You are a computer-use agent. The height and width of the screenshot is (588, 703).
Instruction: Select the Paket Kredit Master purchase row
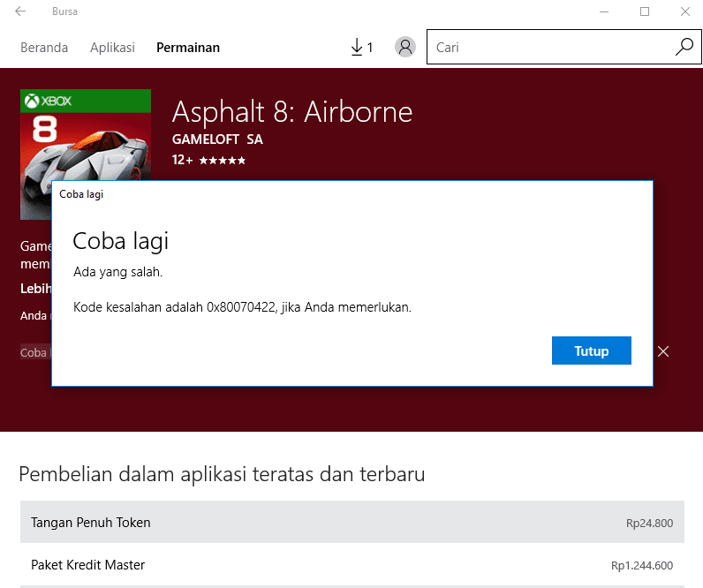tap(352, 565)
